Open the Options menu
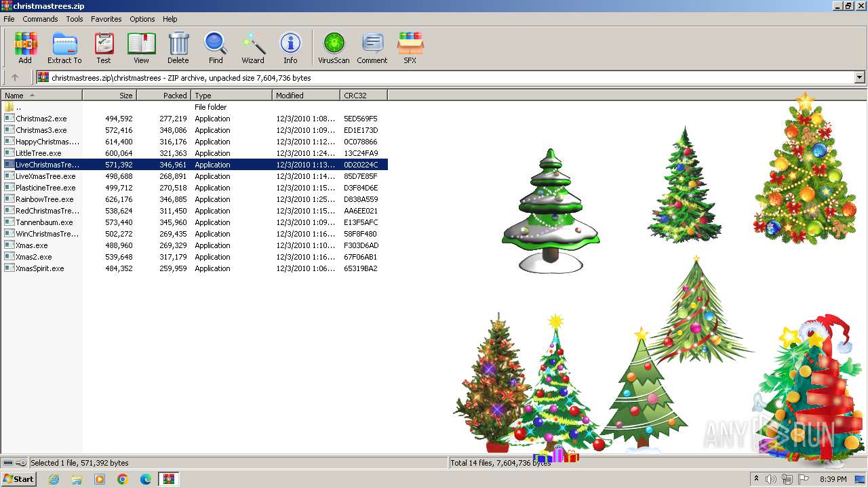This screenshot has height=488, width=868. pos(142,19)
